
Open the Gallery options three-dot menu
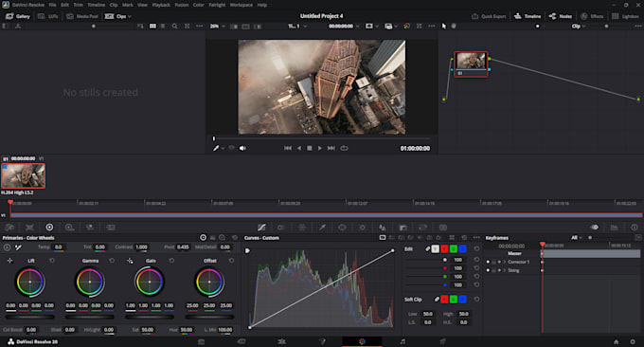coord(200,26)
